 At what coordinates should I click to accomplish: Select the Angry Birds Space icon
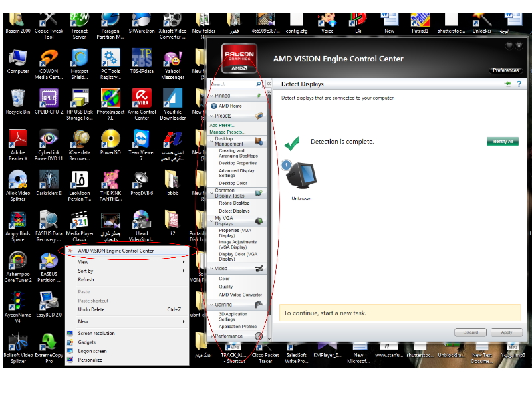pyautogui.click(x=18, y=227)
